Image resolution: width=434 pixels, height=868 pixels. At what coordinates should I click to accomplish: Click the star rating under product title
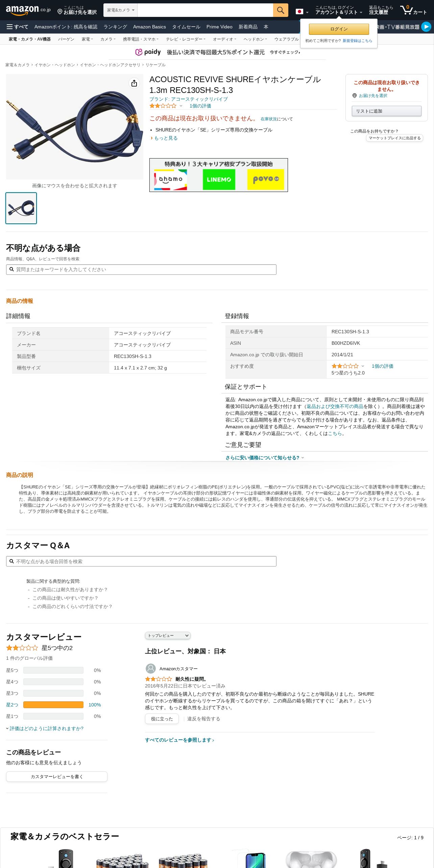(x=163, y=106)
